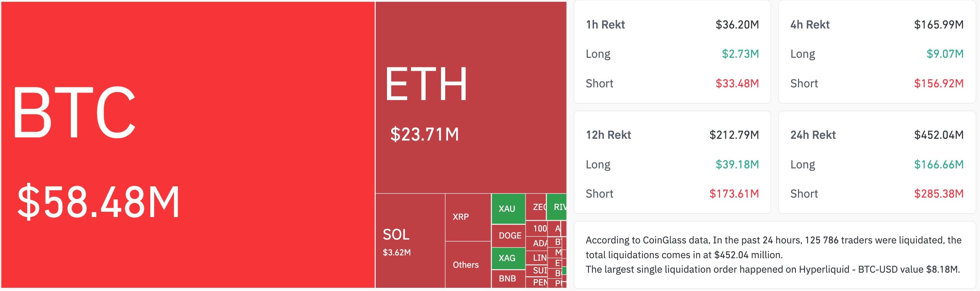980x291 pixels.
Task: Click the 1h Long value $2.73M
Action: click(740, 54)
